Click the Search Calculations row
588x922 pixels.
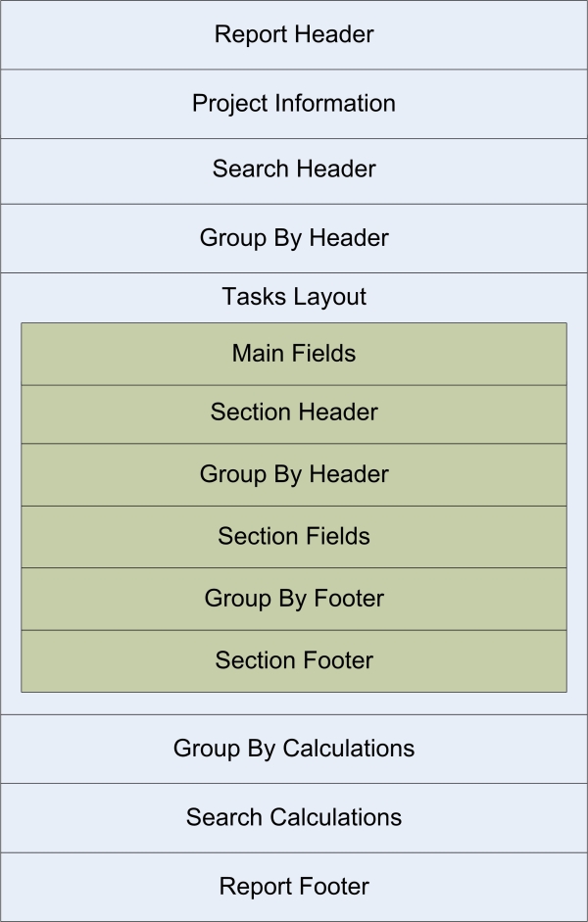(x=294, y=818)
